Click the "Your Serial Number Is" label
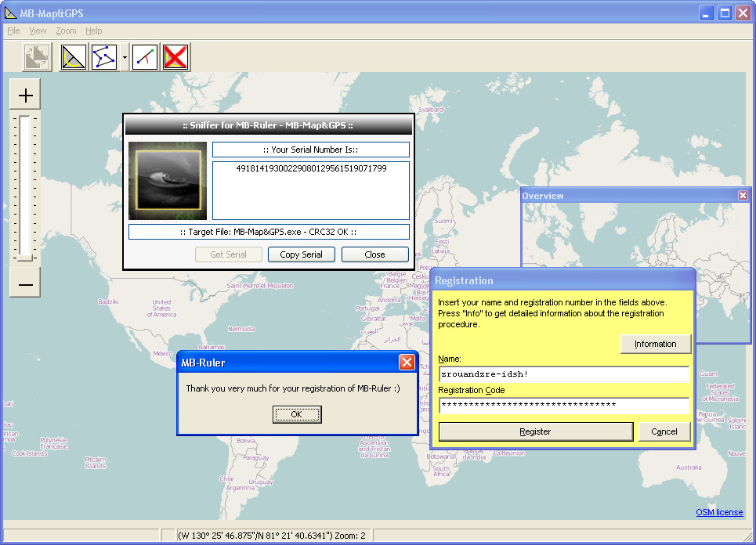The width and height of the screenshot is (756, 545). [310, 150]
